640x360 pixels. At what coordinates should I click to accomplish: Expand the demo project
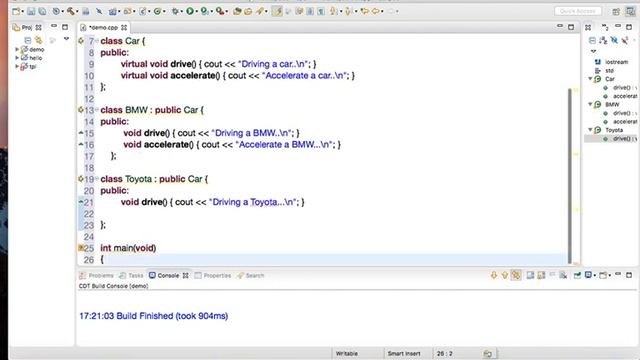coord(17,49)
